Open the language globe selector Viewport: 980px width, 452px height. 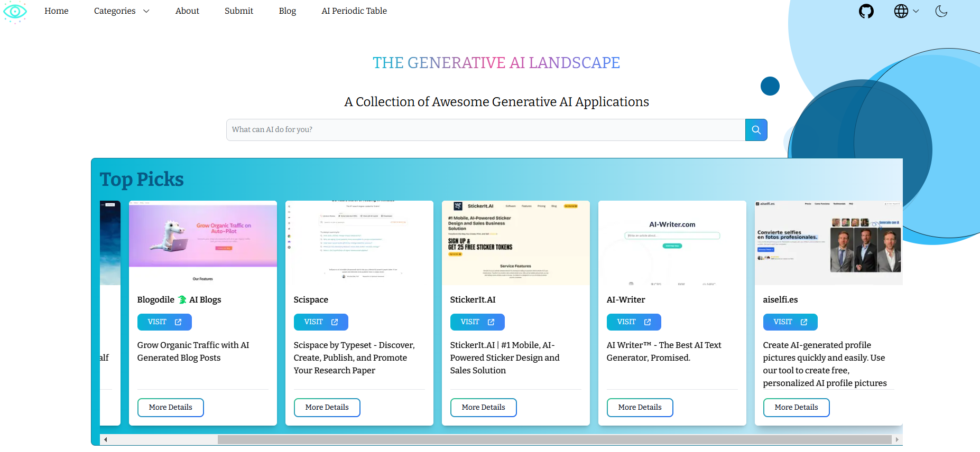tap(906, 11)
